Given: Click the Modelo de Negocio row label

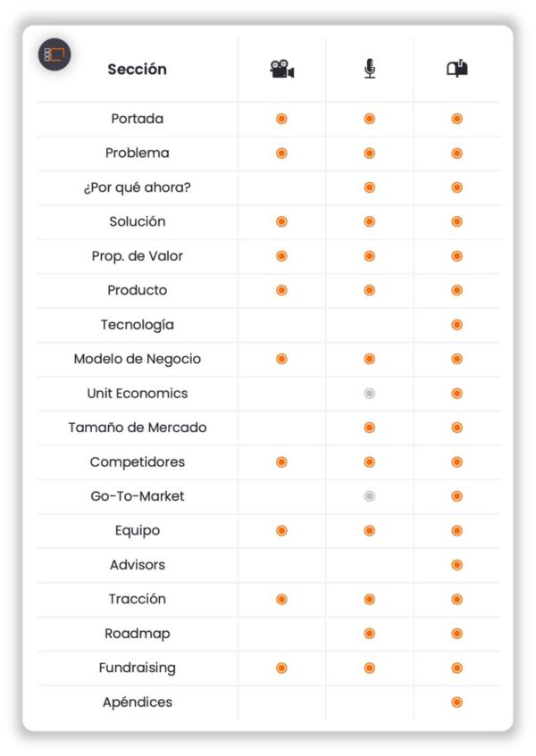Looking at the screenshot, I should click(x=137, y=359).
